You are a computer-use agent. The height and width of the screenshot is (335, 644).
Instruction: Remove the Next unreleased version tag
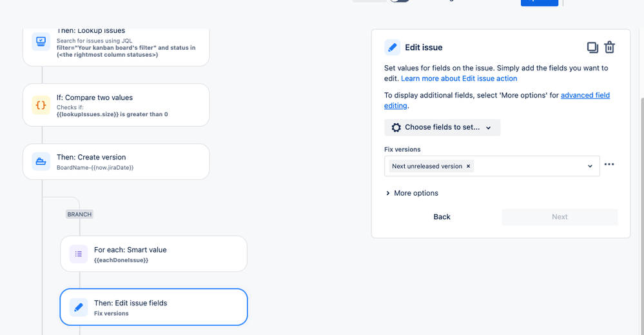[468, 166]
